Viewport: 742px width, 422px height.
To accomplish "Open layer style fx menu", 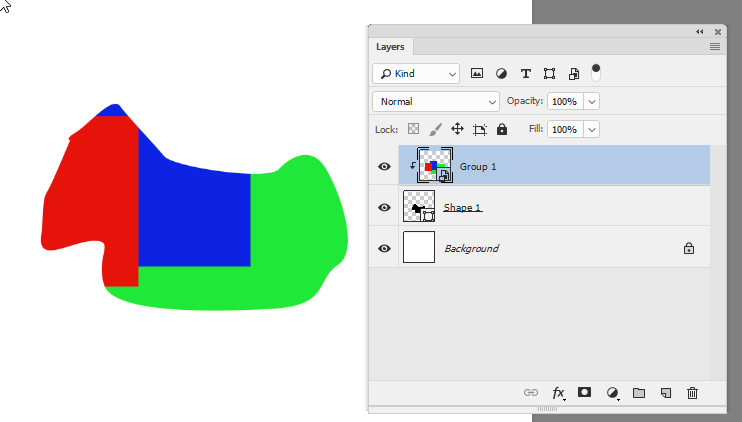I will (558, 392).
